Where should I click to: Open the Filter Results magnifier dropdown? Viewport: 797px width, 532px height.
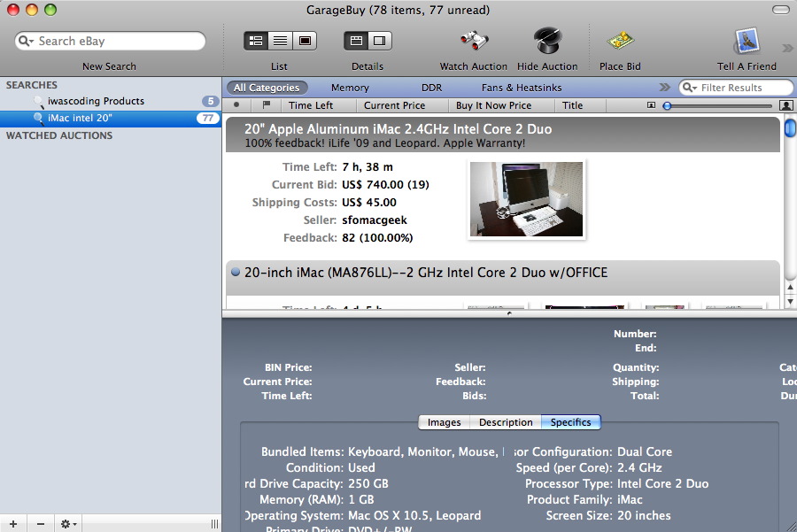[x=690, y=88]
